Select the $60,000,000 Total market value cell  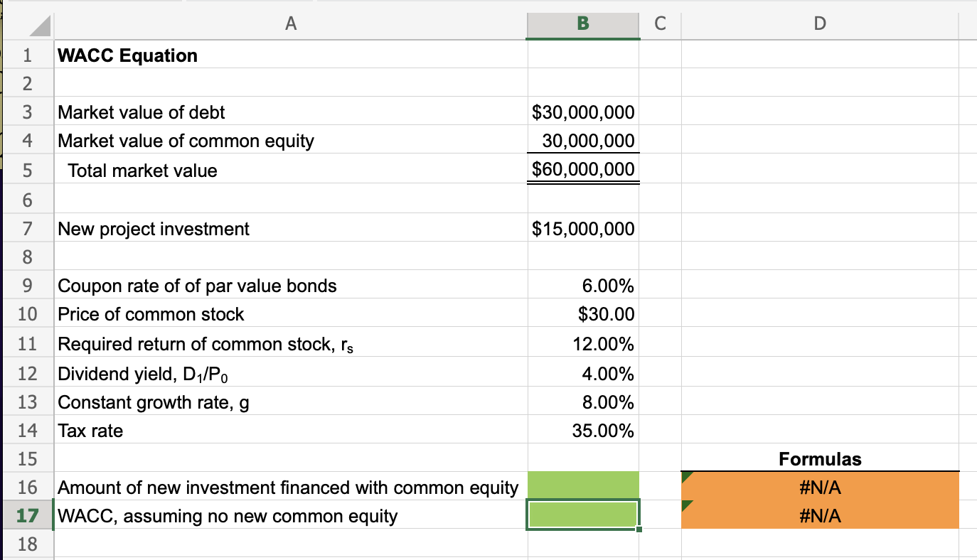coord(582,169)
